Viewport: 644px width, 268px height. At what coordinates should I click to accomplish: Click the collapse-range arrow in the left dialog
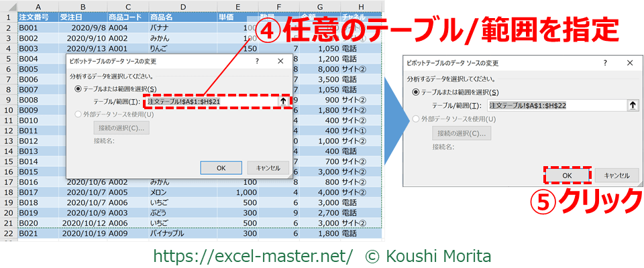[x=284, y=102]
